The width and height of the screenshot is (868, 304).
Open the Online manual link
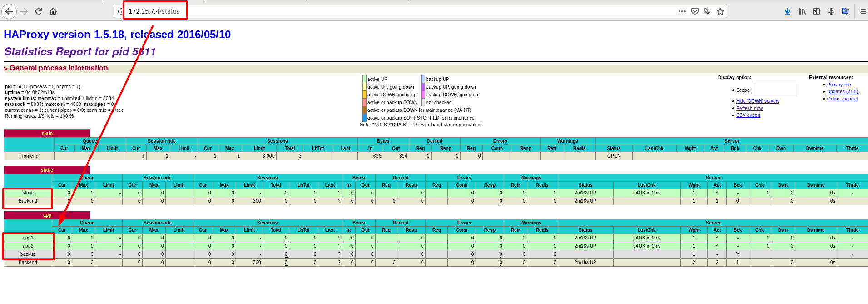point(842,99)
